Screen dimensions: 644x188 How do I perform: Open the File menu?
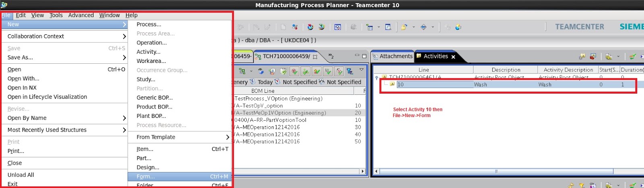tap(6, 15)
